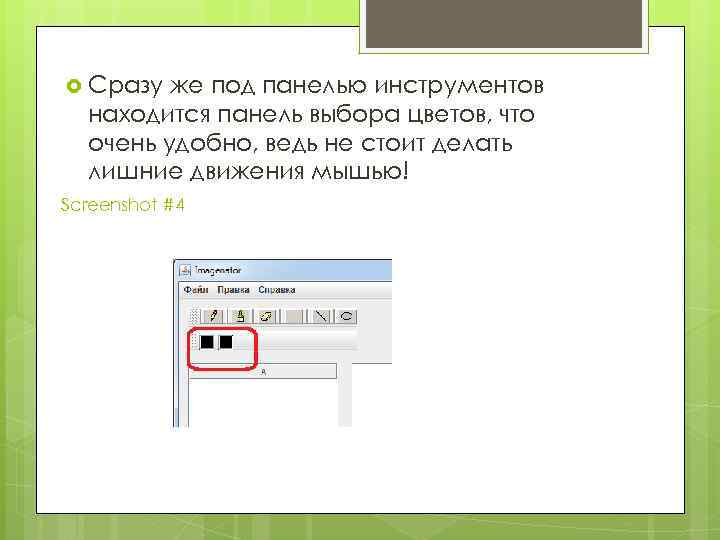Click the Screenshot #4 caption text
This screenshot has height=540, width=720.
point(122,204)
